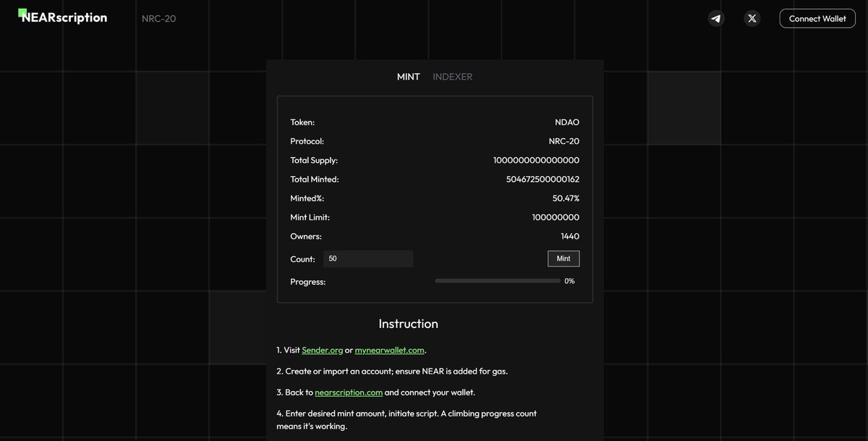Click the Count: label

click(x=303, y=259)
